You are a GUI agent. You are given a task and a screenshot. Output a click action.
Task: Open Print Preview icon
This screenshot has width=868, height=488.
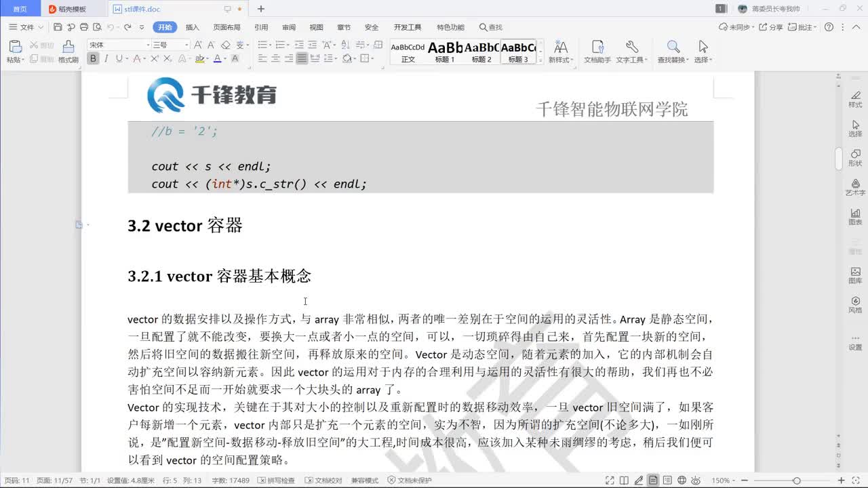[x=97, y=27]
